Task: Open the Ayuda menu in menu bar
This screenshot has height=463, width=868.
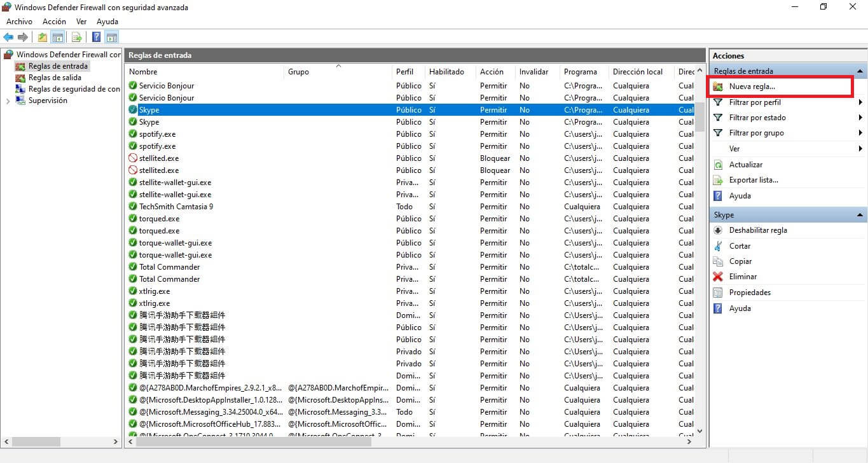Action: pos(107,22)
